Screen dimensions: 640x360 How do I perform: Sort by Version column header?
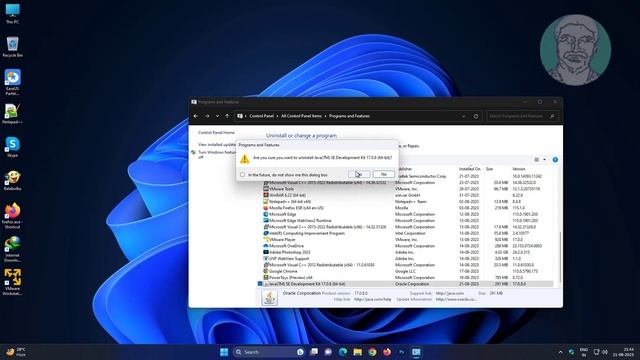click(x=519, y=169)
